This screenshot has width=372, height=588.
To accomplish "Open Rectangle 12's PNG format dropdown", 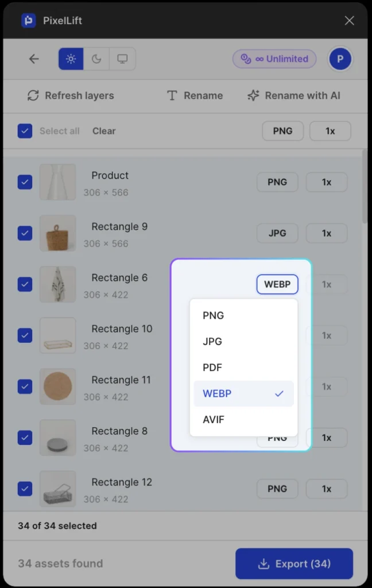I will coord(277,489).
